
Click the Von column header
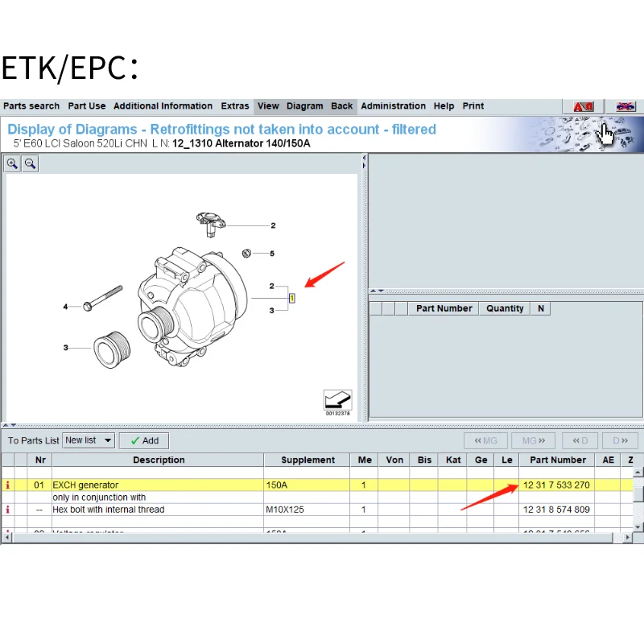point(394,460)
